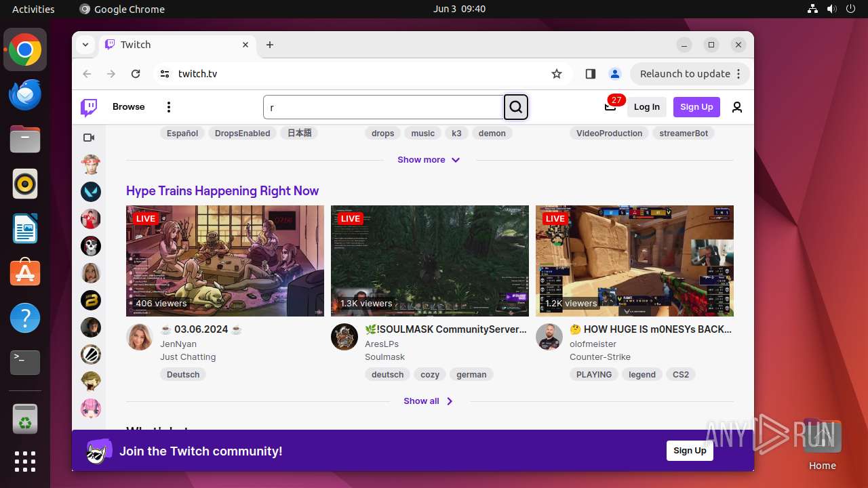Open Ubuntu Software from the dock
Screen dimensions: 868x488
[25, 273]
